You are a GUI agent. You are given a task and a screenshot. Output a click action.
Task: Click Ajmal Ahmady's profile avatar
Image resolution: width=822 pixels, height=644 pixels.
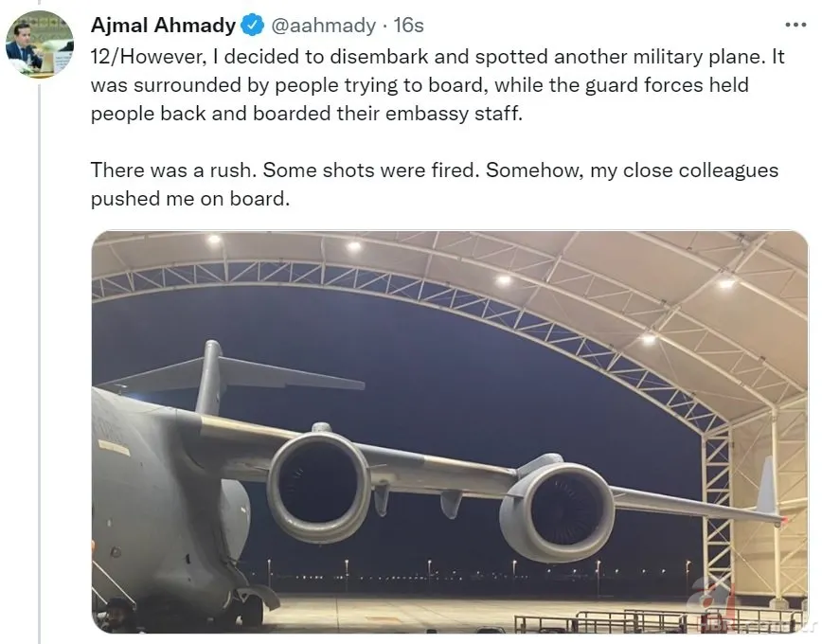(x=40, y=40)
